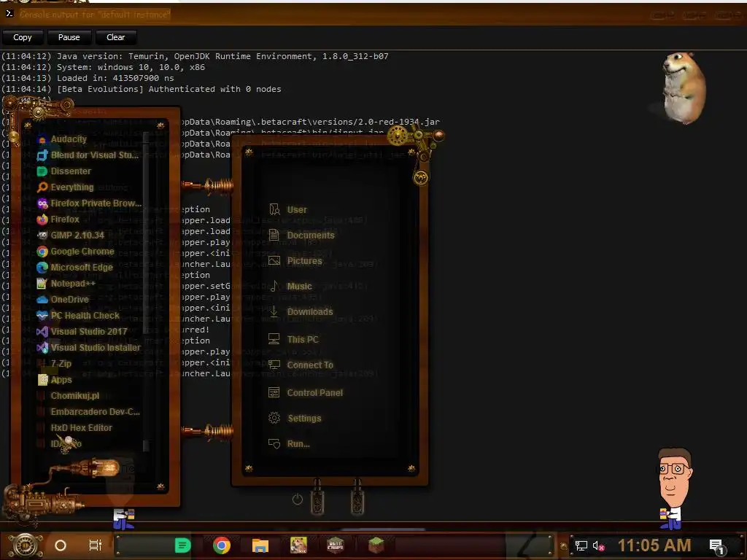Open Documents from the start menu
Viewport: 747px width, 560px height.
(301, 236)
